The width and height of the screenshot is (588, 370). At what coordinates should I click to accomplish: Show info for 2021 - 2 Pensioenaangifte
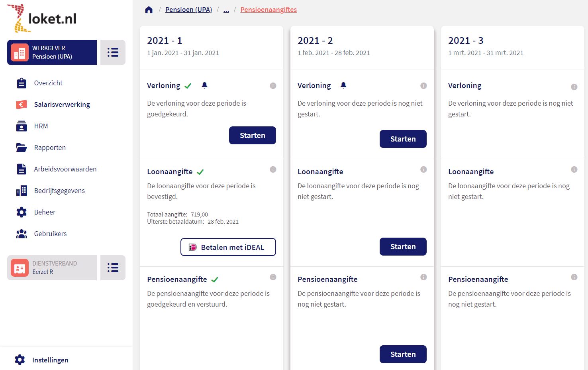(x=423, y=277)
